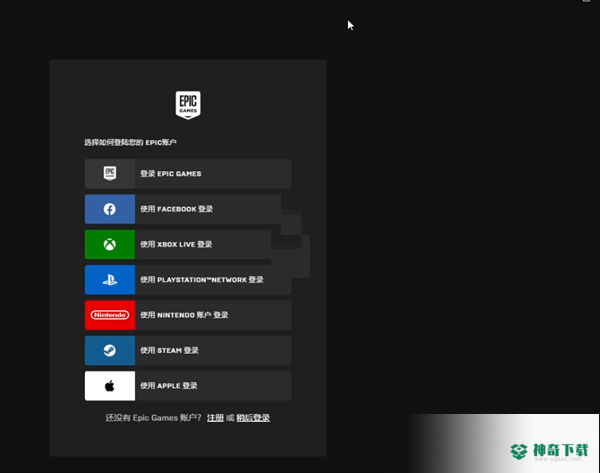Click the white Apple logo tile
600x473 pixels.
110,386
